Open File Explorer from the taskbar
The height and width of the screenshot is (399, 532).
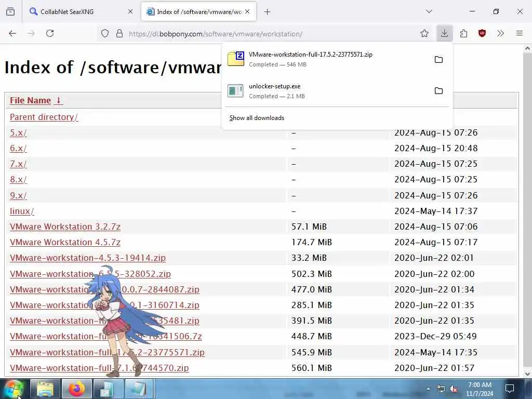coord(45,389)
